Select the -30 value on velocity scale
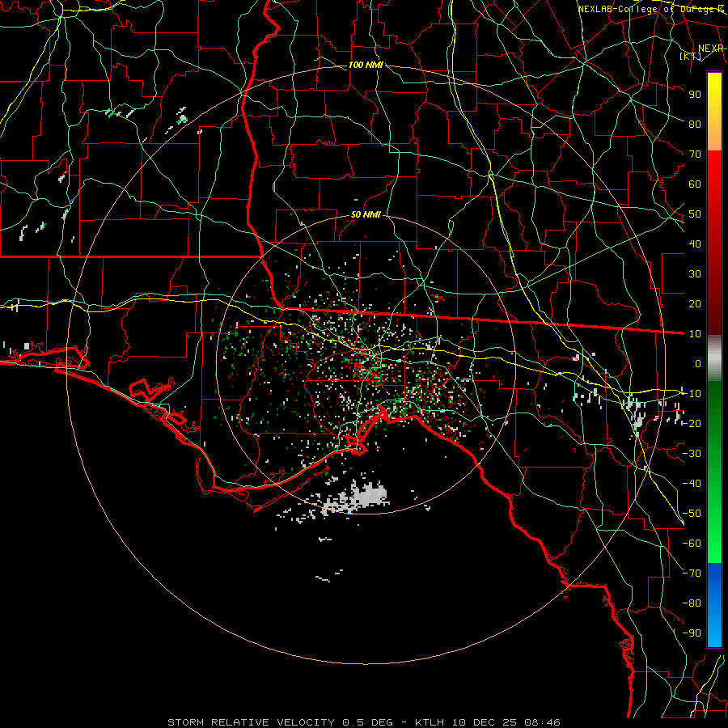 click(692, 453)
